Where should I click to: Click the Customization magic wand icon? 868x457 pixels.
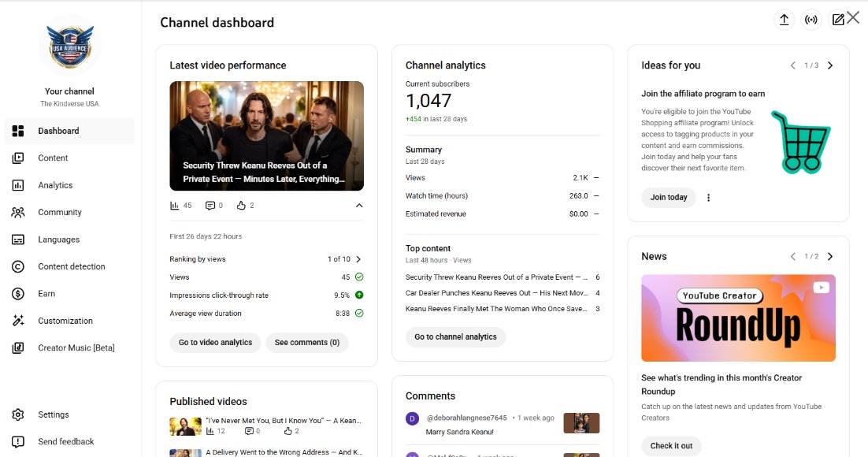pos(17,321)
